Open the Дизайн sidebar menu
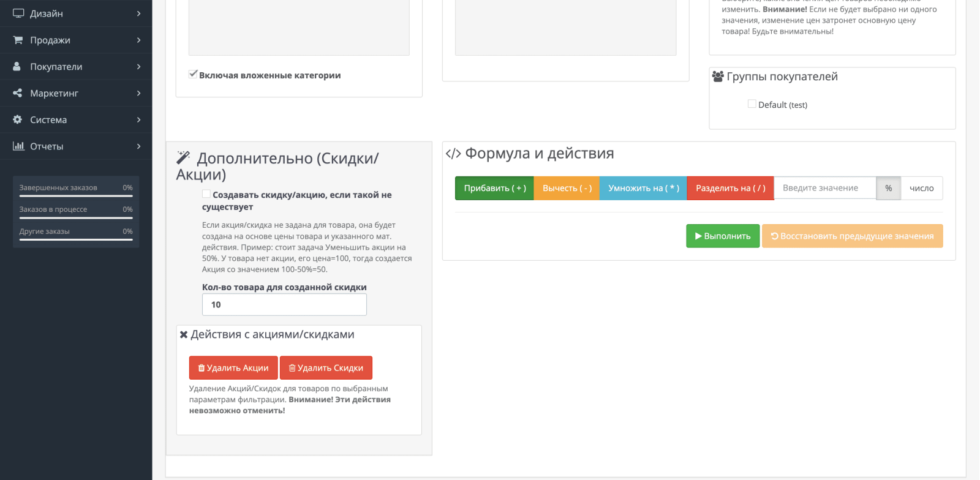Image resolution: width=980 pixels, height=480 pixels. tap(76, 13)
